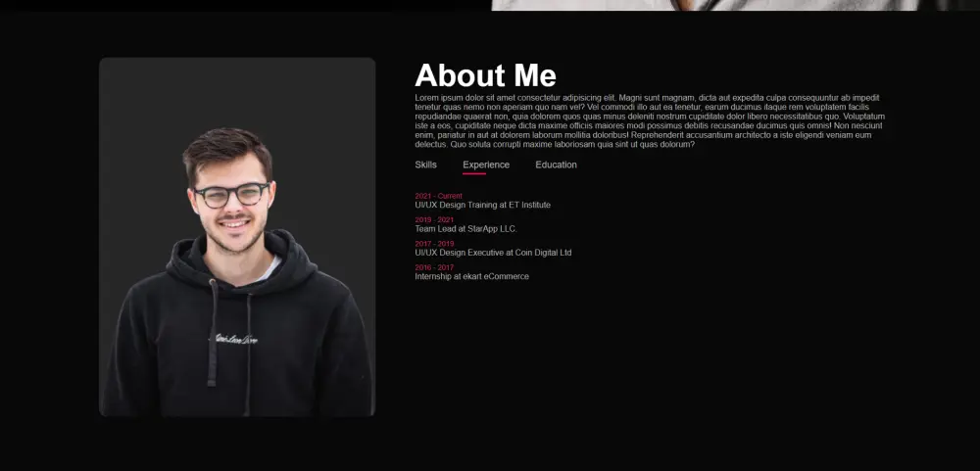This screenshot has width=980, height=471.
Task: Click the man's hair in the portrait
Action: click(x=227, y=150)
